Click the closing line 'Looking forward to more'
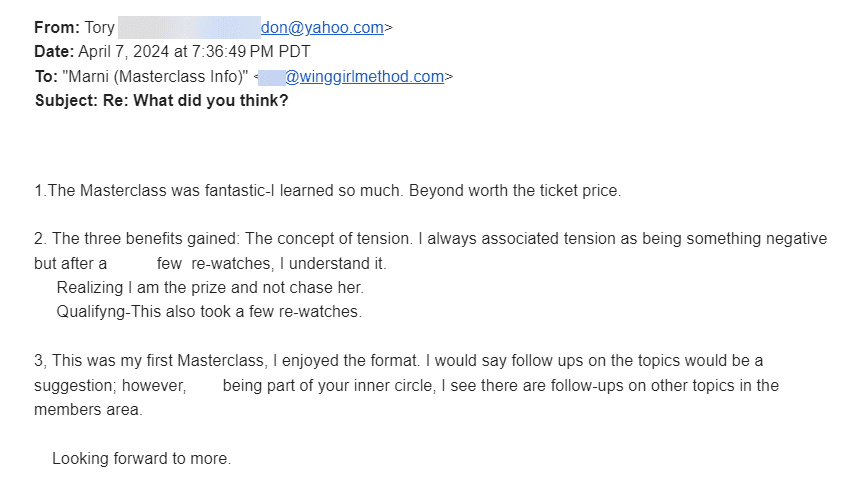 [x=142, y=459]
